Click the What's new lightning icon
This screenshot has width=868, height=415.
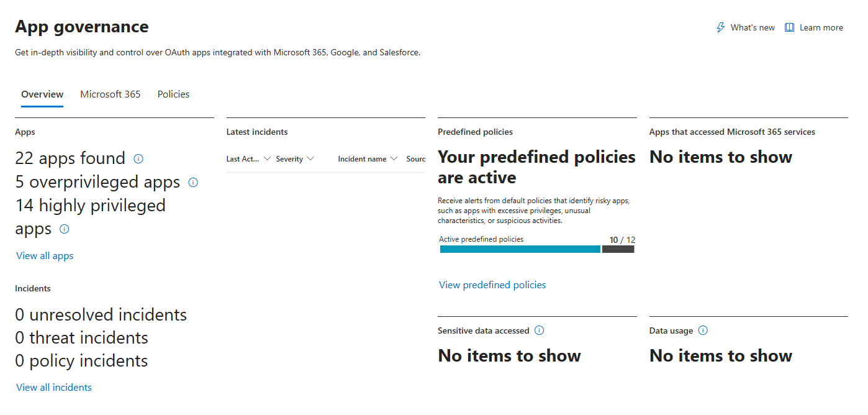click(721, 27)
